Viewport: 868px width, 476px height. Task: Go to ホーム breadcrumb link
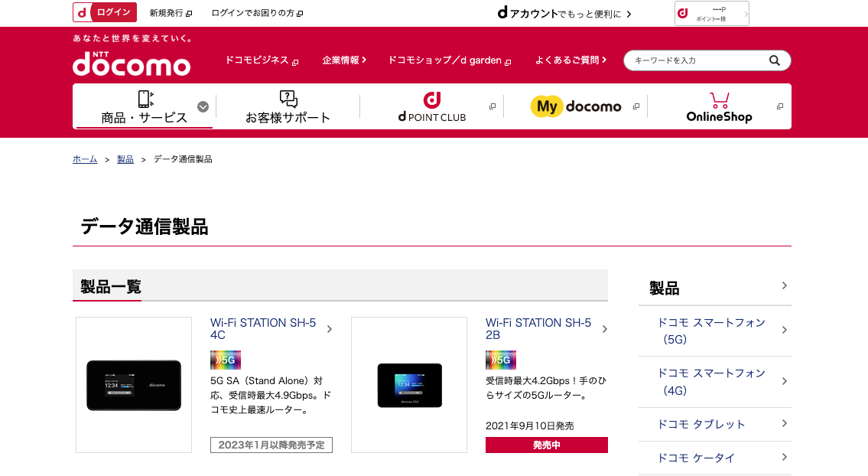point(85,160)
